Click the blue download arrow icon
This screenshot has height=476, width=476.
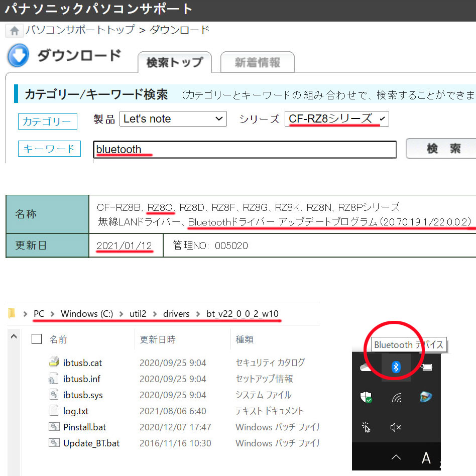(x=19, y=55)
